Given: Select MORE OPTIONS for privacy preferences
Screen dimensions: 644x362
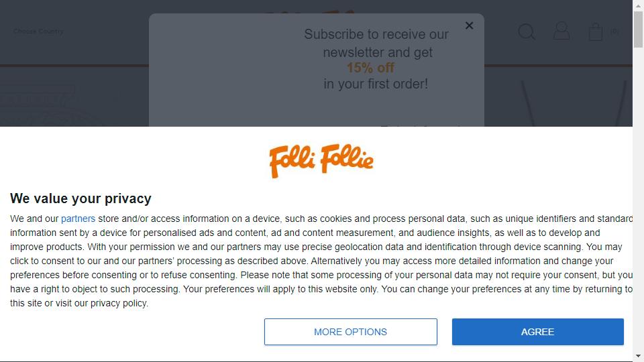Looking at the screenshot, I should pyautogui.click(x=350, y=332).
